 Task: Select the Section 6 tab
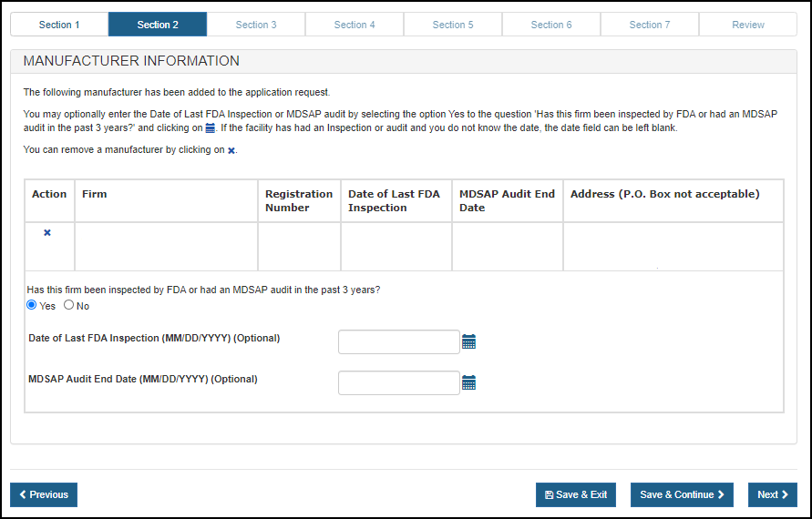point(551,25)
